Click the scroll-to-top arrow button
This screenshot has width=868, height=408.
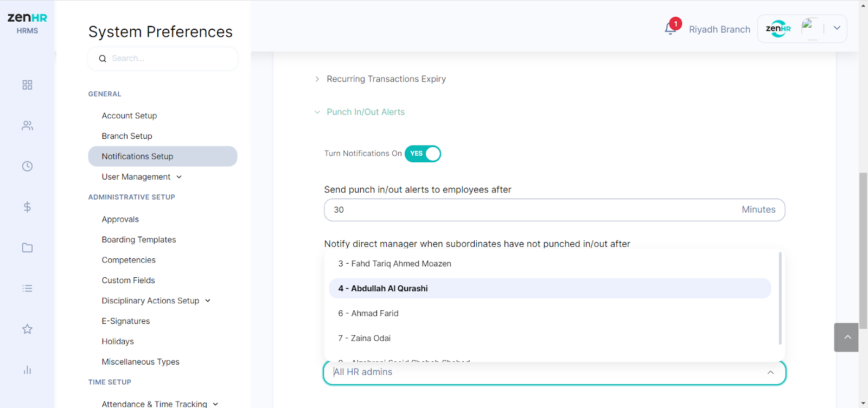click(x=846, y=337)
